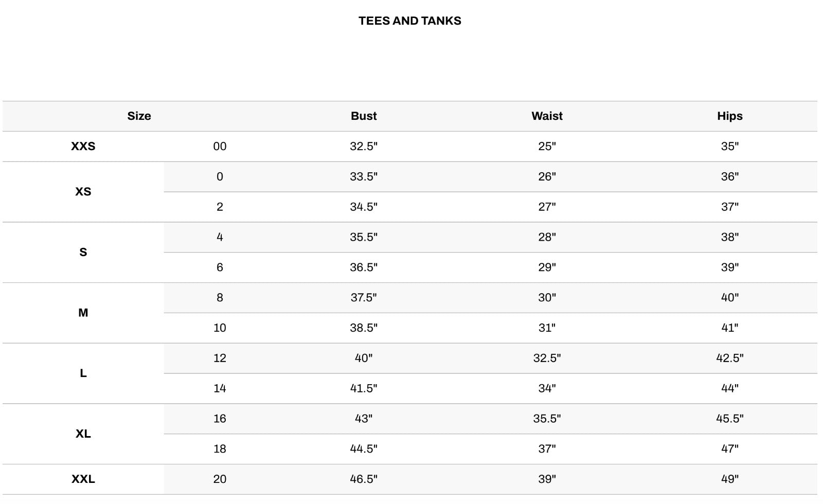The height and width of the screenshot is (504, 823).
Task: Click numeric size 00 cell
Action: [220, 147]
